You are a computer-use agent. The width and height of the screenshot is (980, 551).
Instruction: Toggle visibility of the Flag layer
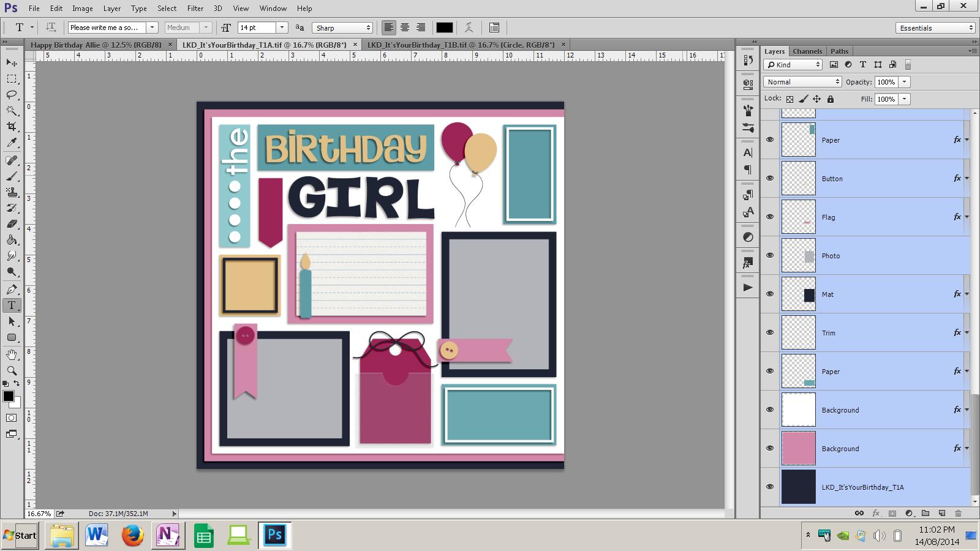pos(770,217)
